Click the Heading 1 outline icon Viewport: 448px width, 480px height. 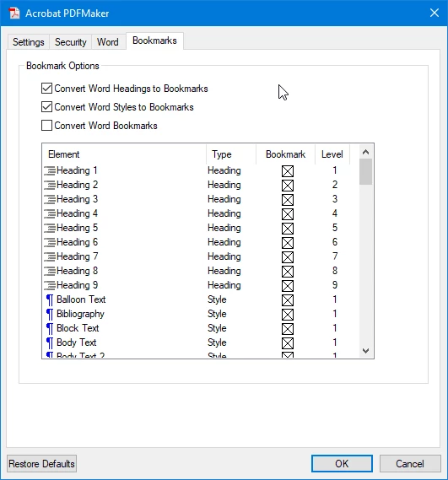[x=50, y=170]
